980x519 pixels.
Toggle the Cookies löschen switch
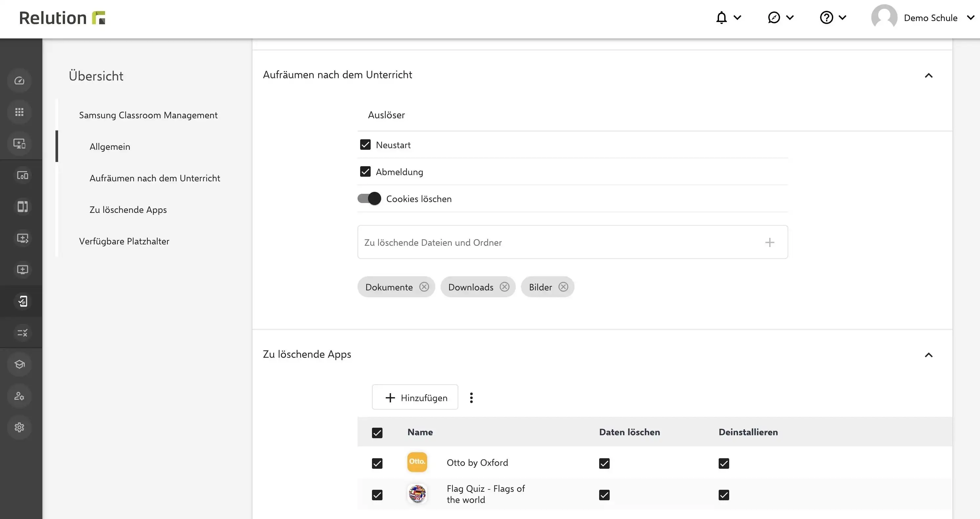pyautogui.click(x=369, y=199)
